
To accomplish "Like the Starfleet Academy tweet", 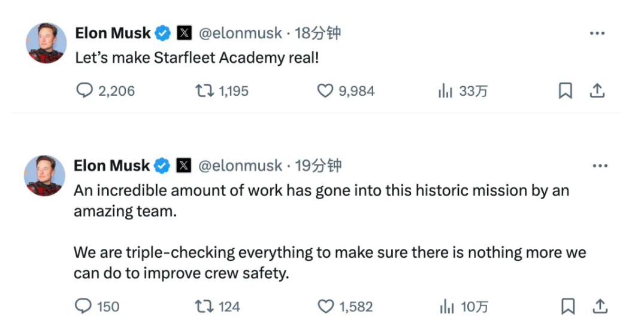I will [x=325, y=91].
